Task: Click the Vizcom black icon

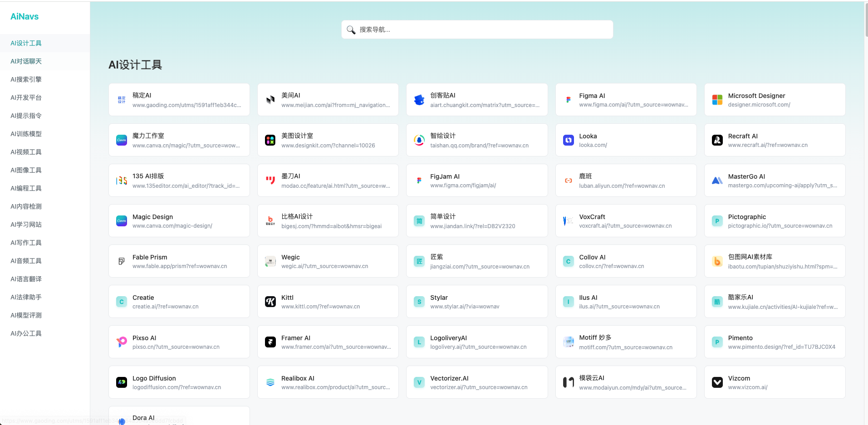Action: pos(717,382)
